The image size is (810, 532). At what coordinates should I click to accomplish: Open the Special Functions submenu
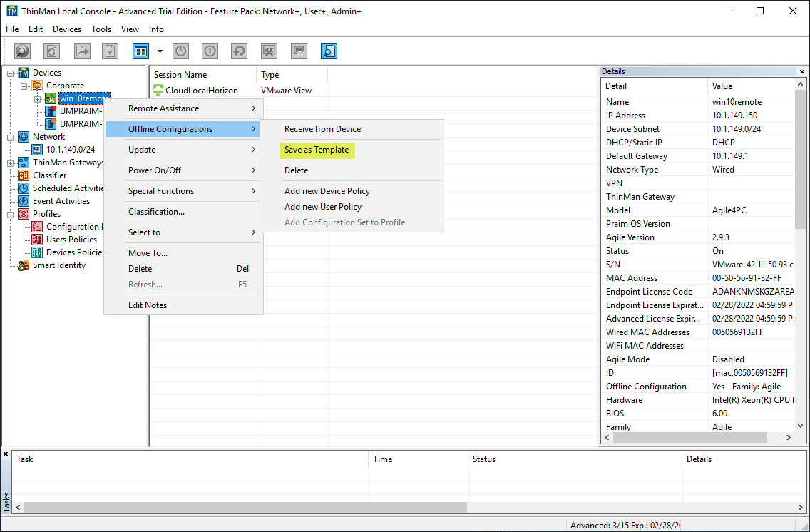point(183,191)
